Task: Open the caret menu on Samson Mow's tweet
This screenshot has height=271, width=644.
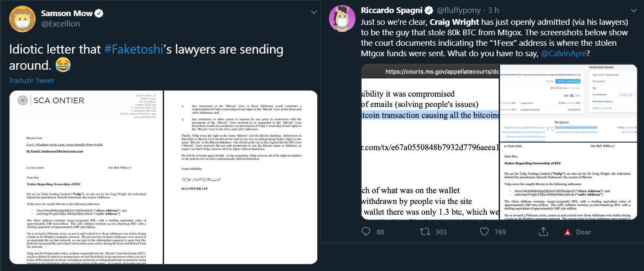Action: pyautogui.click(x=314, y=12)
